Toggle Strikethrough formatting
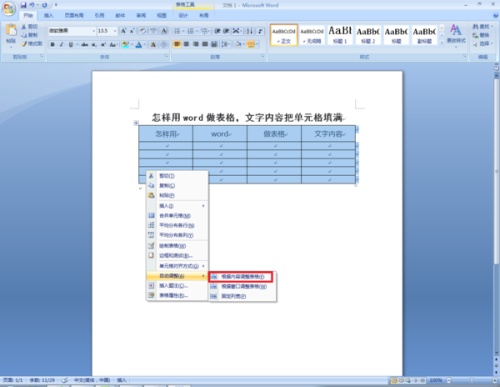500x387 pixels. click(x=85, y=44)
